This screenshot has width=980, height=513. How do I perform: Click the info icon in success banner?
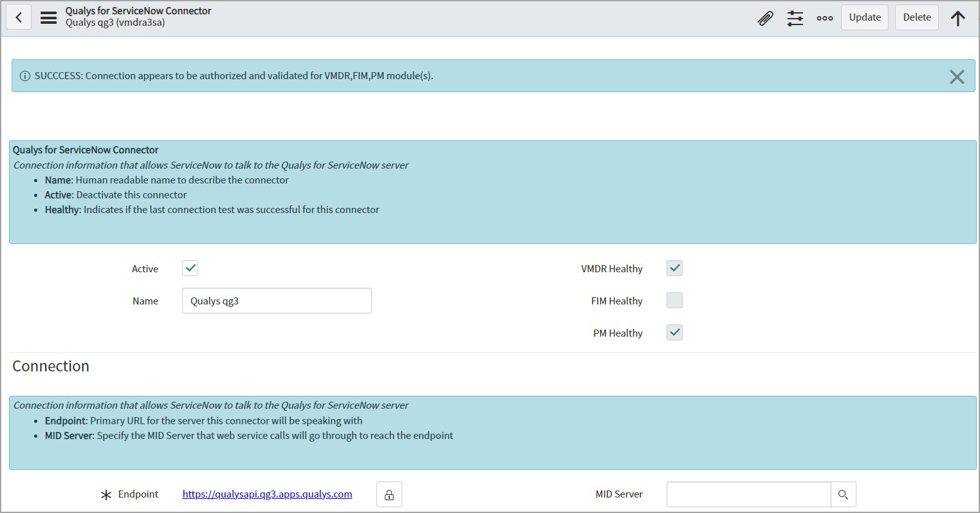click(x=25, y=76)
